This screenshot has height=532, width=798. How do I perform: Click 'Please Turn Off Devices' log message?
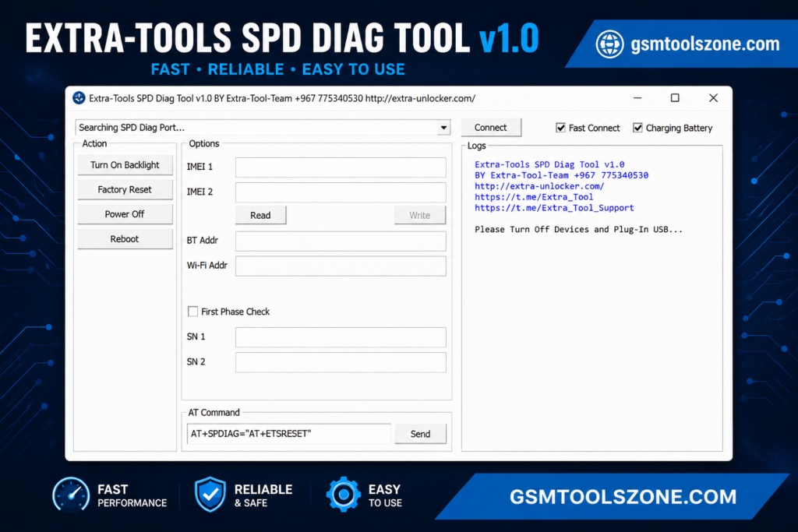(578, 229)
